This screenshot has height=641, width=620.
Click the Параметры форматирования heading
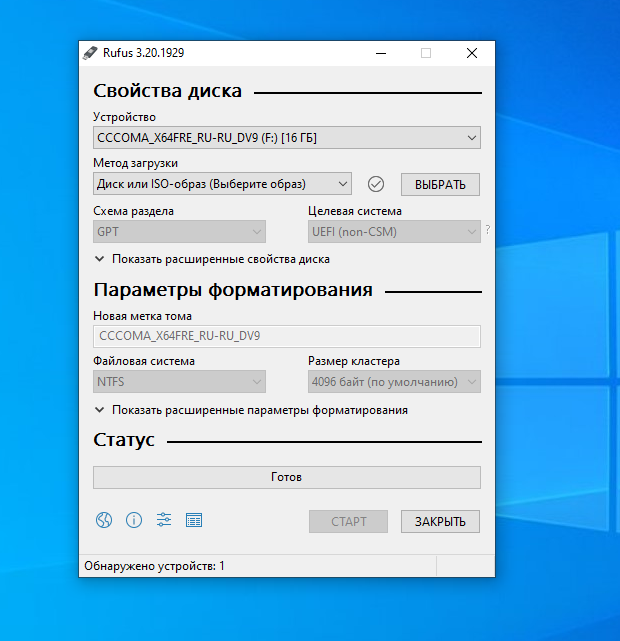pyautogui.click(x=233, y=290)
